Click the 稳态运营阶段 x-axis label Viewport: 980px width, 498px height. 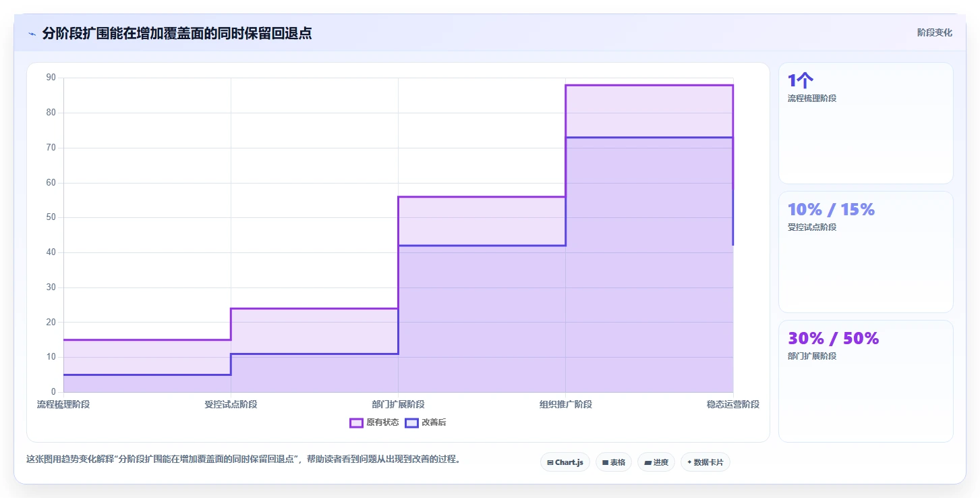[x=732, y=405]
